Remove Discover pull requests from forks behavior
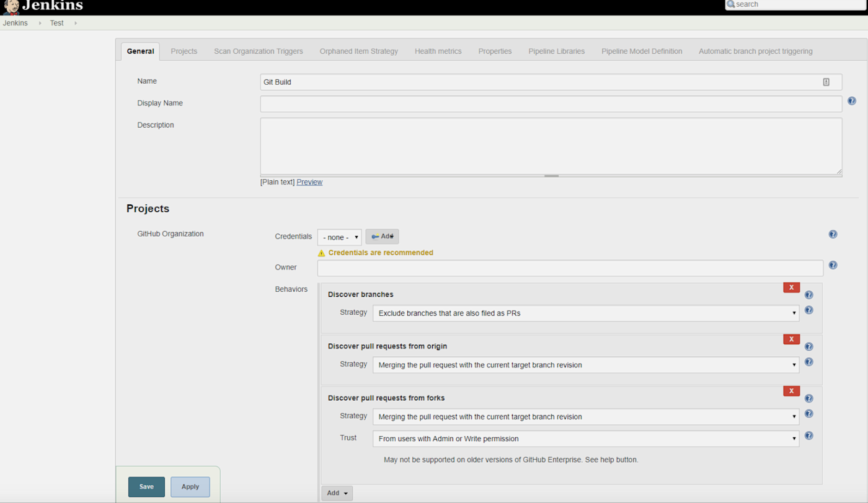868x503 pixels. tap(791, 391)
